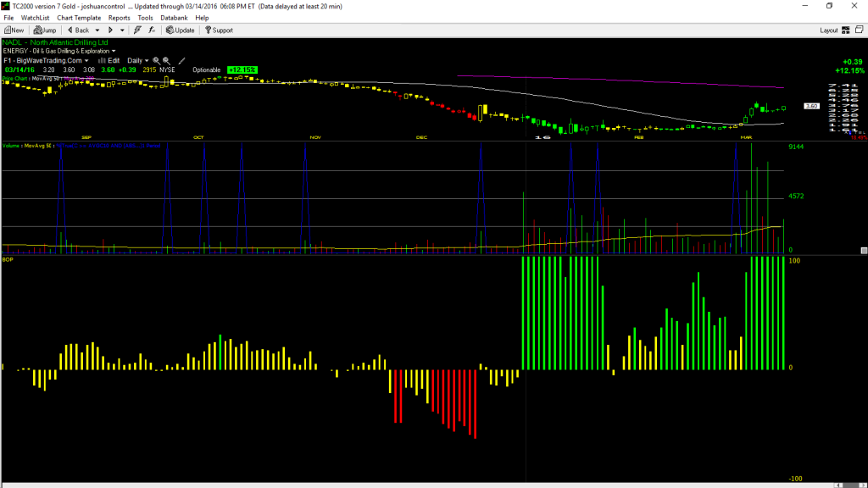Screen dimensions: 868x488
Task: Click the NYSE exchange label
Action: 167,69
